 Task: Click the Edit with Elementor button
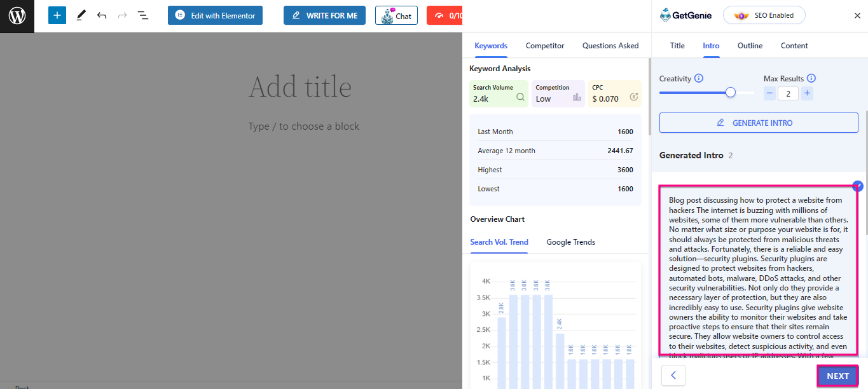[216, 15]
